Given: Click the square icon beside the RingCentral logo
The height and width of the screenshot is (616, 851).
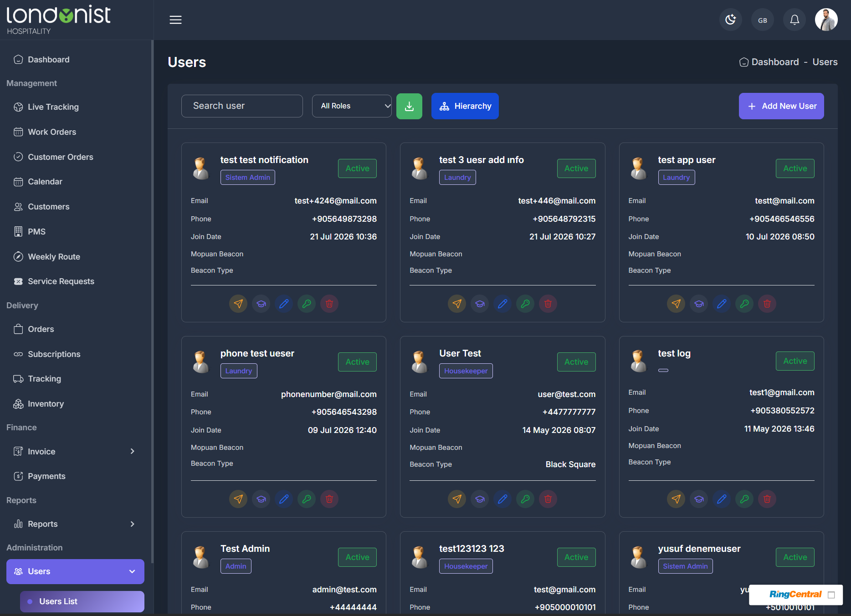Looking at the screenshot, I should point(831,595).
